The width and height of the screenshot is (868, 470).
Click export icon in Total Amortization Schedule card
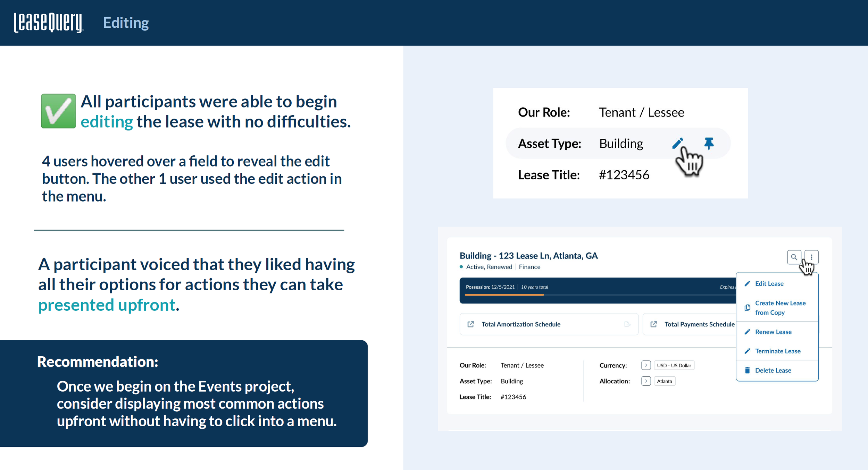(627, 324)
